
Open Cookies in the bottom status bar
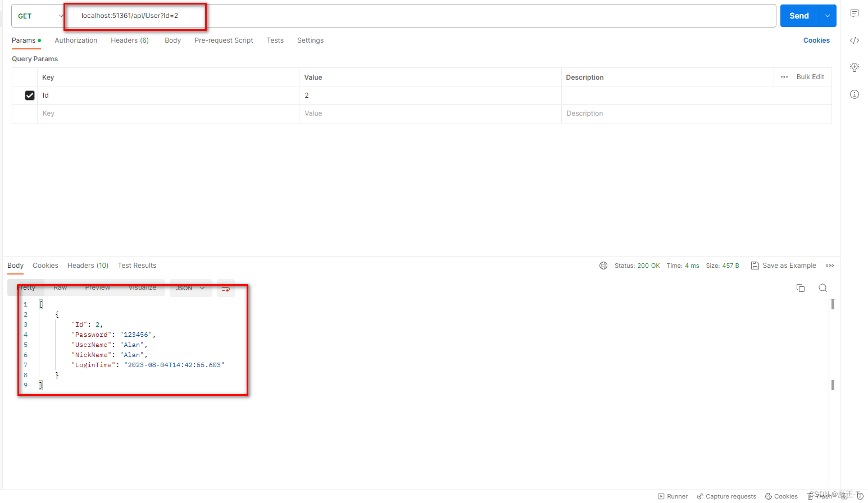click(781, 496)
